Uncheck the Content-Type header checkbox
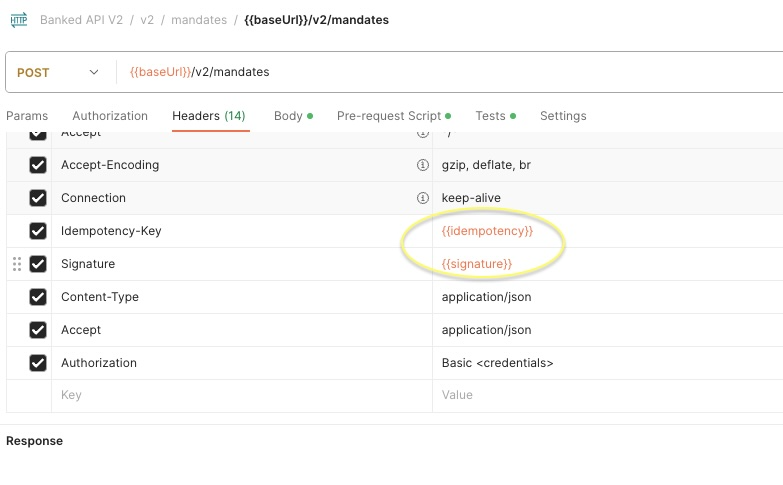Screen dimensions: 783x485 [x=38, y=297]
